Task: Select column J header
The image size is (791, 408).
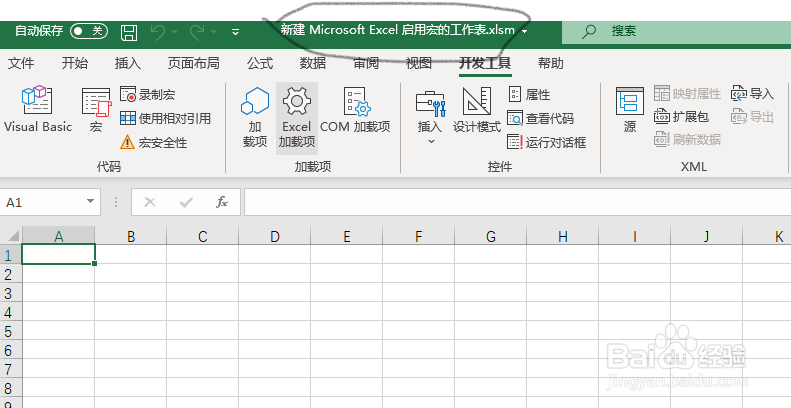Action: pos(706,236)
